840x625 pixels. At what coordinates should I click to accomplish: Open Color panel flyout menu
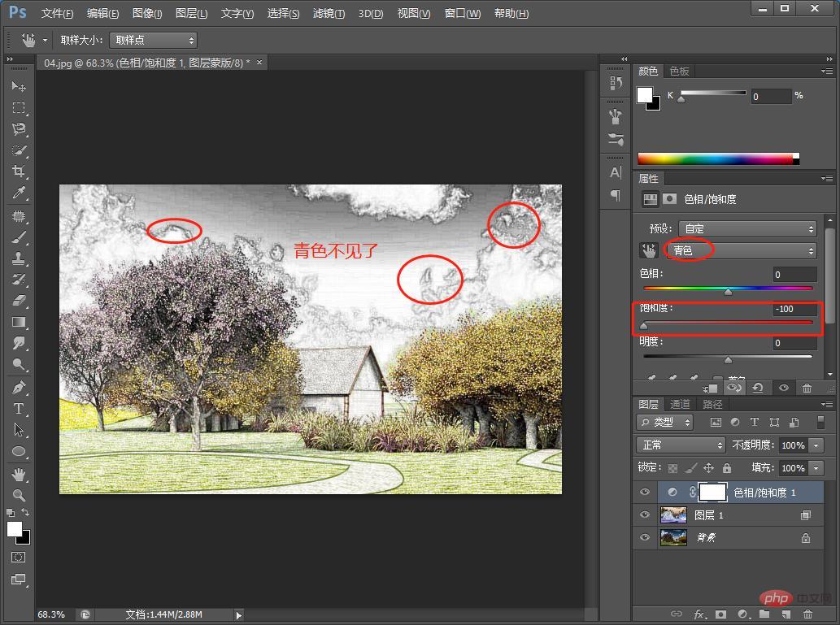(x=827, y=71)
